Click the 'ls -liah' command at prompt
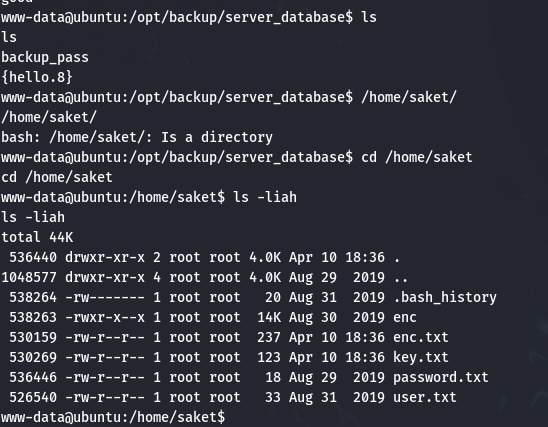The height and width of the screenshot is (427, 548). [x=265, y=197]
